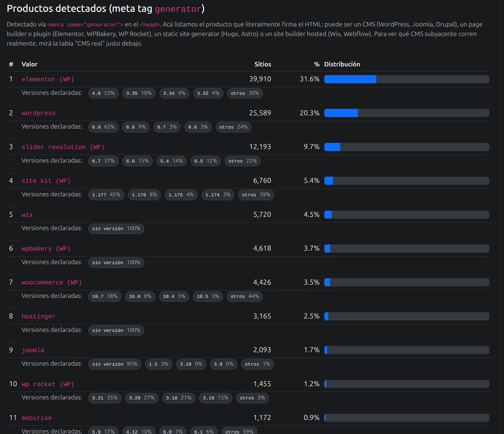Click the slider revolution chip 5.4 14%

click(172, 161)
